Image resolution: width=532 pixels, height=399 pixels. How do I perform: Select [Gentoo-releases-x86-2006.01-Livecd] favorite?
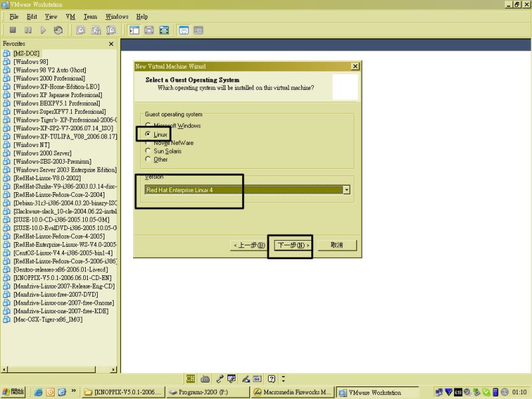[61, 269]
